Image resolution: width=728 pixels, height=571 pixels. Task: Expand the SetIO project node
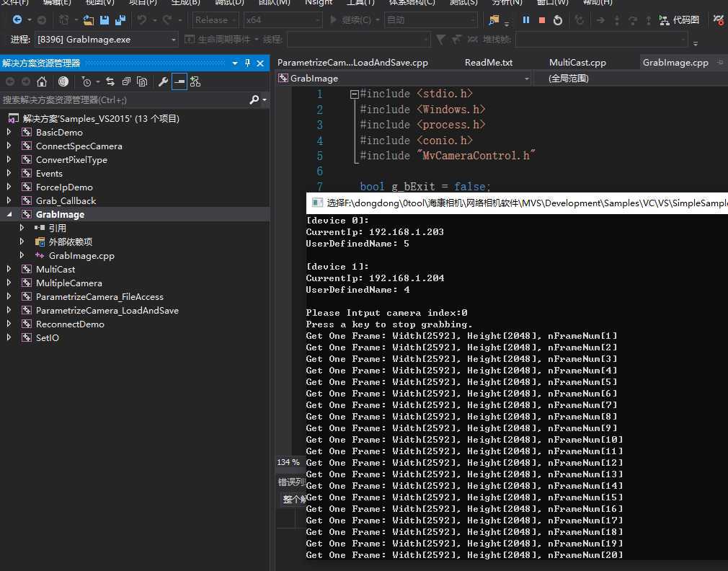coord(9,337)
